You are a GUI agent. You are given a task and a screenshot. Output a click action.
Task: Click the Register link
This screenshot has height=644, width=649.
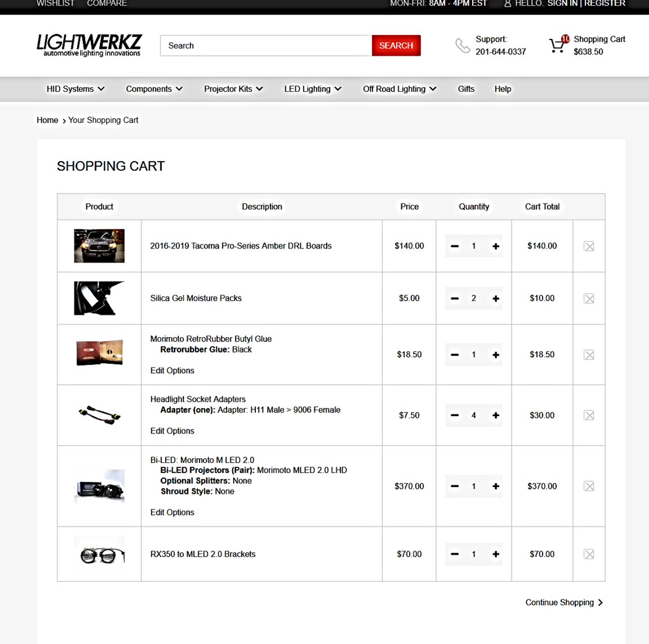point(604,3)
